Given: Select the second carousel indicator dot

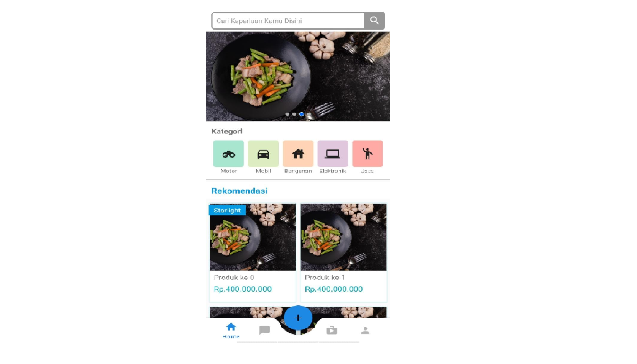Looking at the screenshot, I should coord(294,114).
